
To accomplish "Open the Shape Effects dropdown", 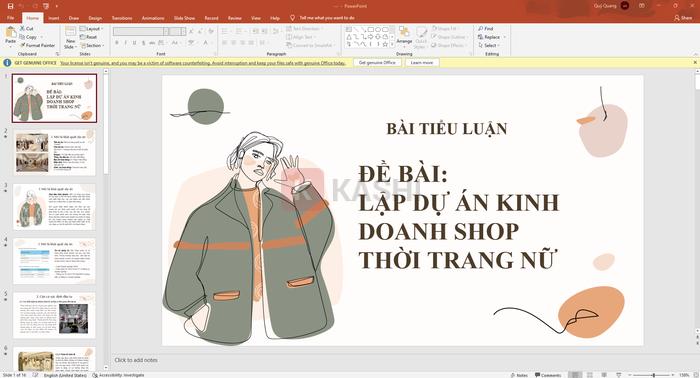I will pos(449,46).
